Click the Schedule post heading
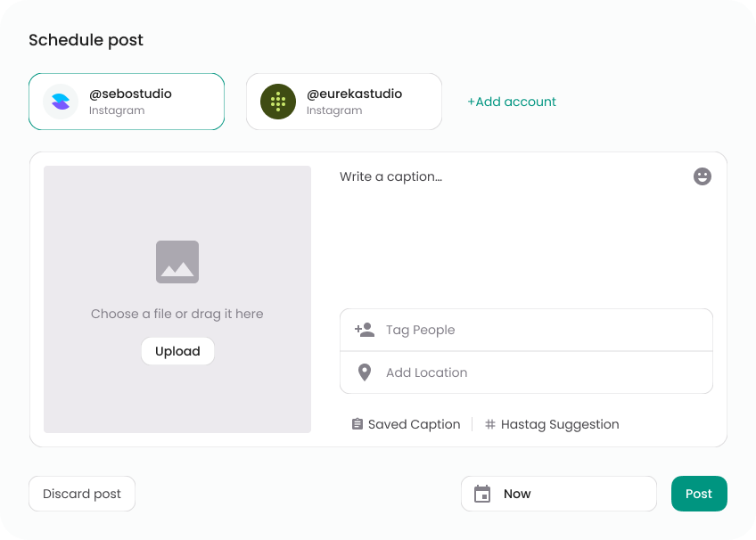This screenshot has width=756, height=540. 86,40
